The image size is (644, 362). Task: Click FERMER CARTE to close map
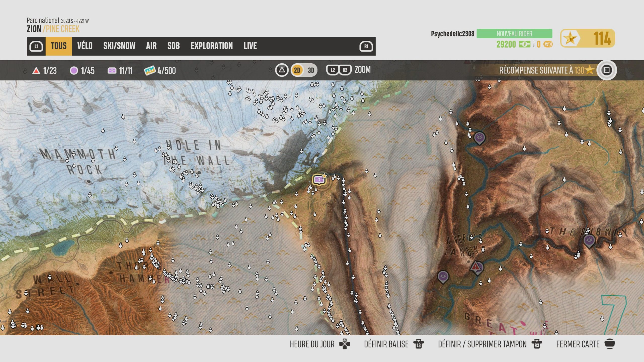pos(578,344)
